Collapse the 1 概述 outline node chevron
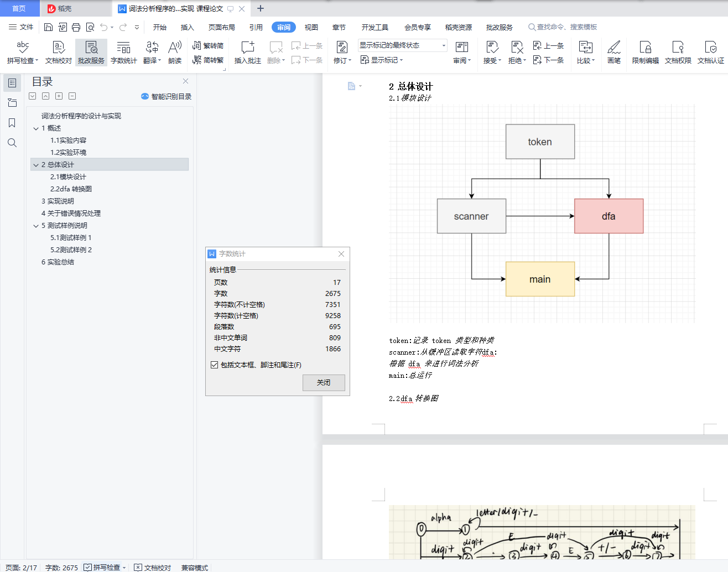The image size is (728, 572). [x=36, y=128]
